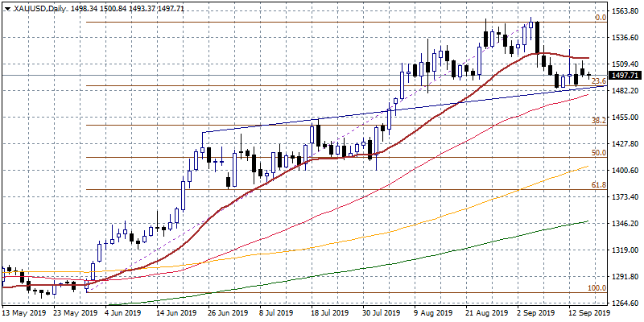Click the 61.8 Fibonacci level label

coord(599,185)
